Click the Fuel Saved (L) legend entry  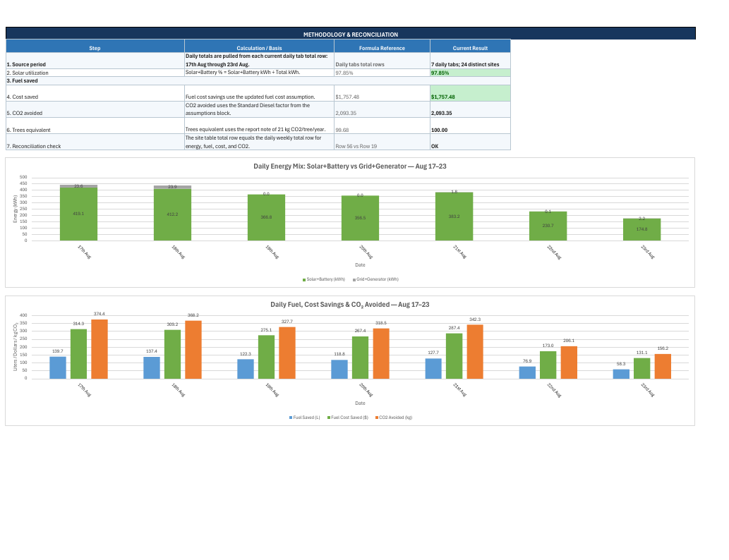tap(305, 418)
